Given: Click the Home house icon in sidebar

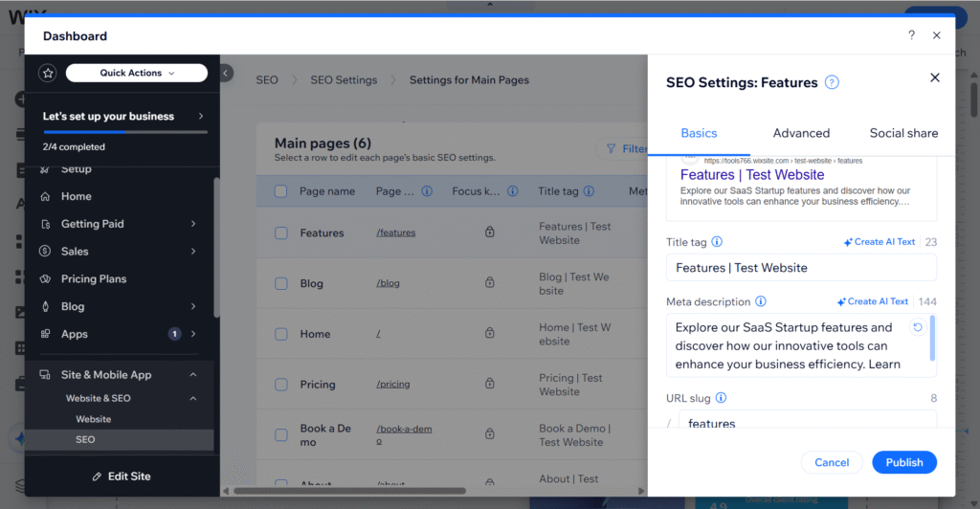Looking at the screenshot, I should click(x=45, y=196).
